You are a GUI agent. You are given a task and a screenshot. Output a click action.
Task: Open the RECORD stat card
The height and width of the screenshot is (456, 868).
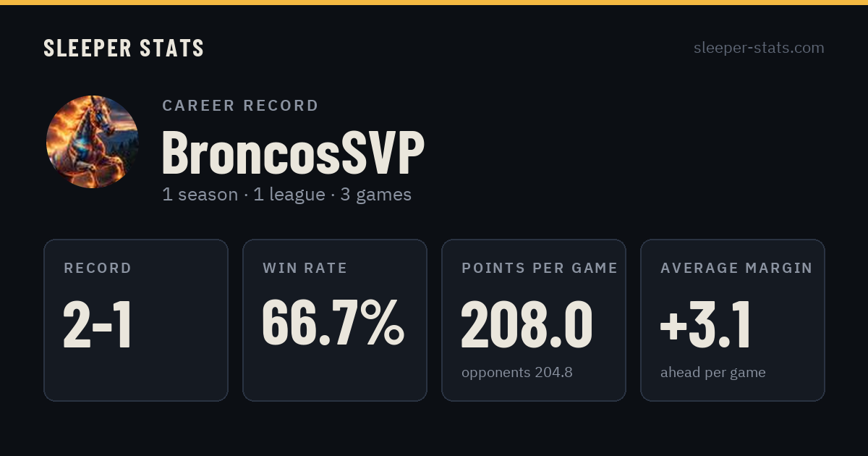[136, 320]
